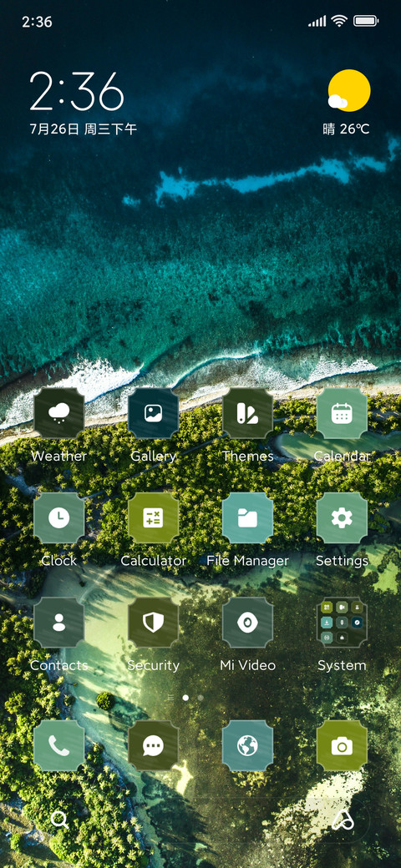Image resolution: width=401 pixels, height=868 pixels.
Task: Tap the large 2:36 clock widget
Action: (76, 91)
